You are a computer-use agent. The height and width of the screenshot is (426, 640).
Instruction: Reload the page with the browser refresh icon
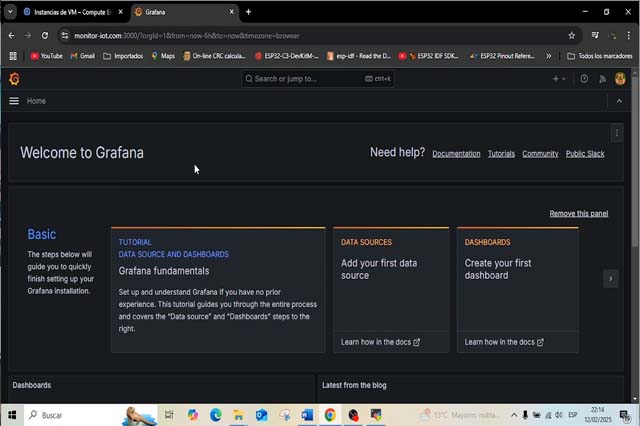pos(45,35)
